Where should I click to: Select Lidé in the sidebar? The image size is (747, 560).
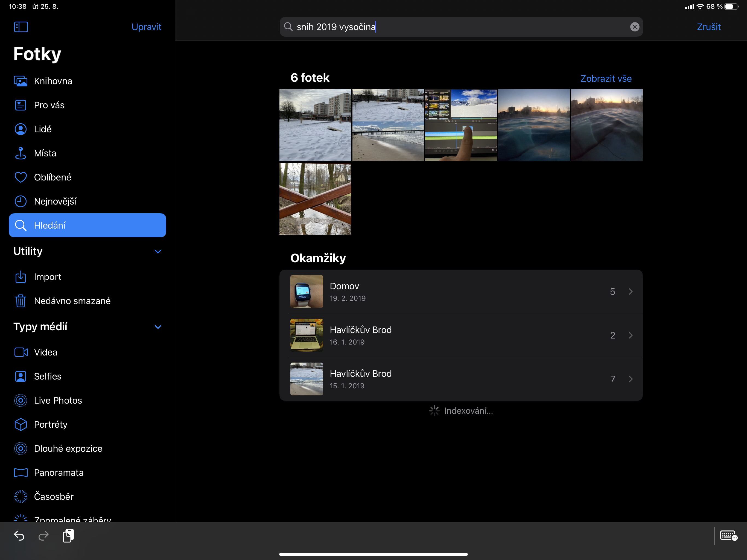click(43, 129)
